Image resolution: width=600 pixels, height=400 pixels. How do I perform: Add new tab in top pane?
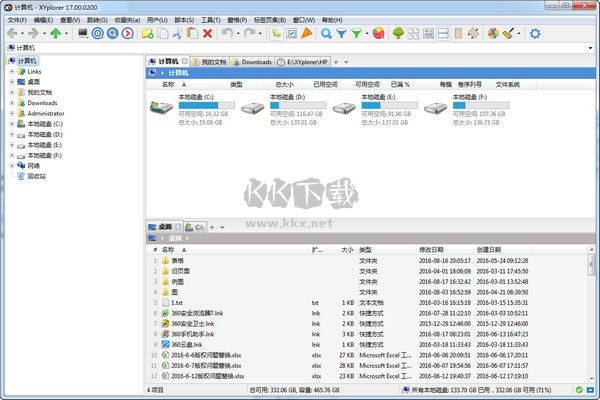(336, 62)
